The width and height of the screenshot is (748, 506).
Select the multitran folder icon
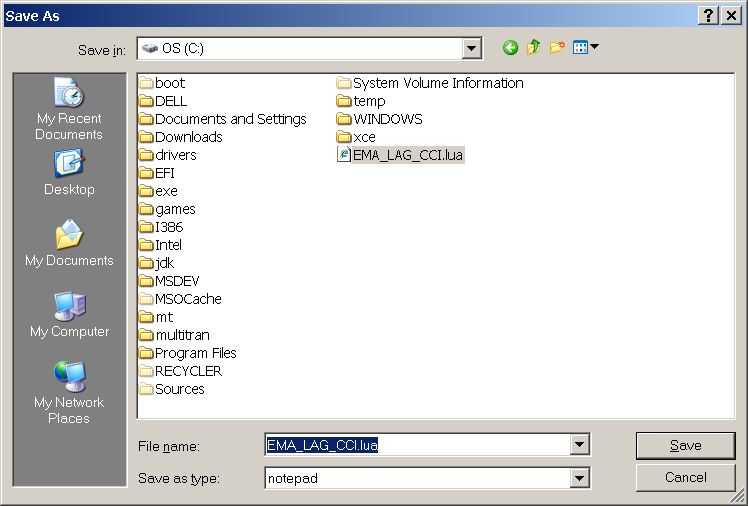coord(146,335)
